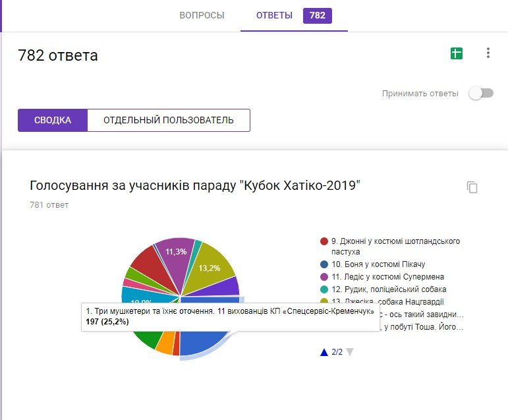Open responses in Google Sheets icon
508x420 pixels.
(456, 53)
